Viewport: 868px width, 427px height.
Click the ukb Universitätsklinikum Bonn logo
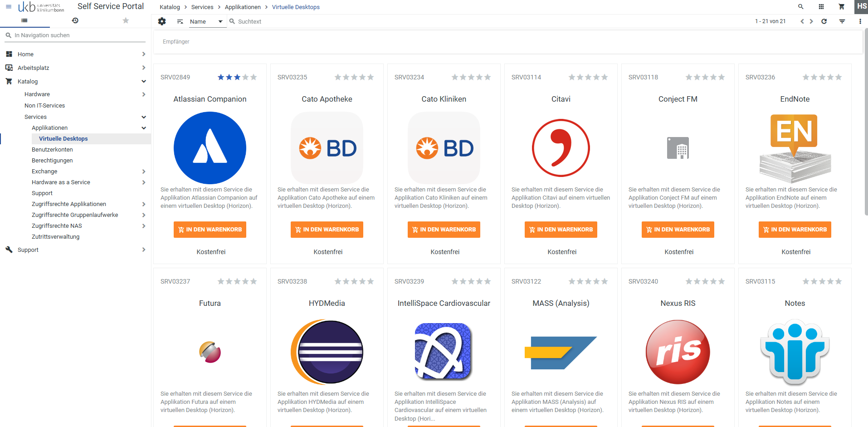pos(41,7)
